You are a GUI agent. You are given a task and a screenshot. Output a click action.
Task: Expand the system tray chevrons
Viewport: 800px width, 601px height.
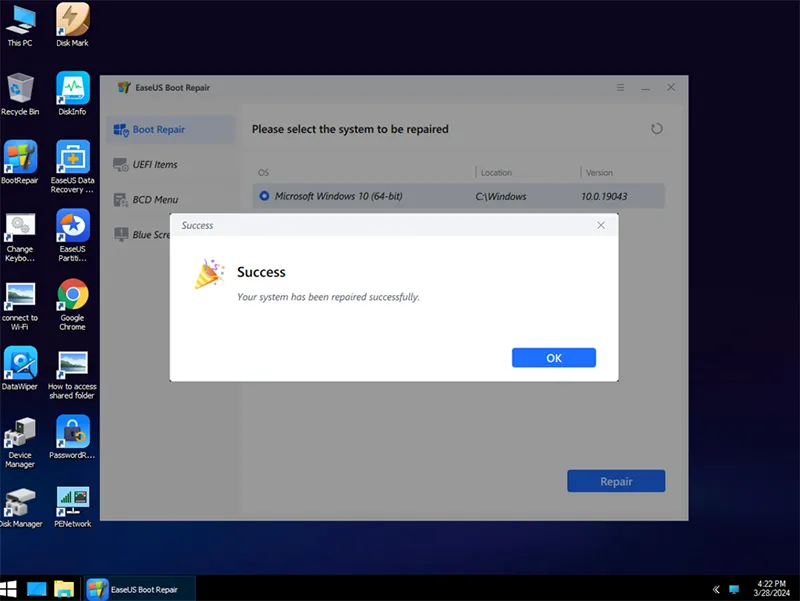pos(716,589)
